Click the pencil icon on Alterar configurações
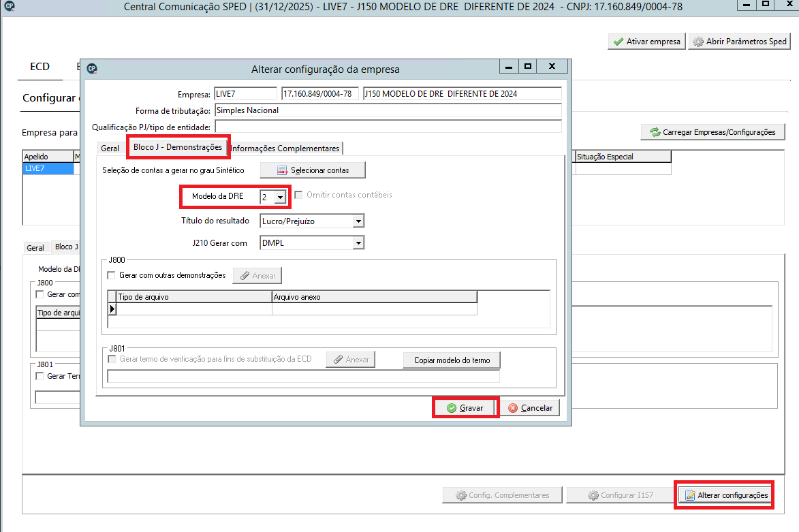799x532 pixels. click(690, 495)
